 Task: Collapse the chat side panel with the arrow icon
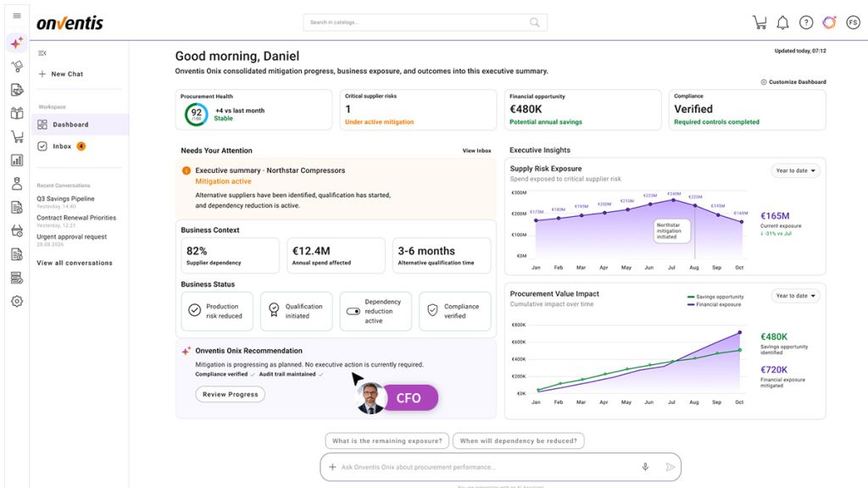point(42,53)
